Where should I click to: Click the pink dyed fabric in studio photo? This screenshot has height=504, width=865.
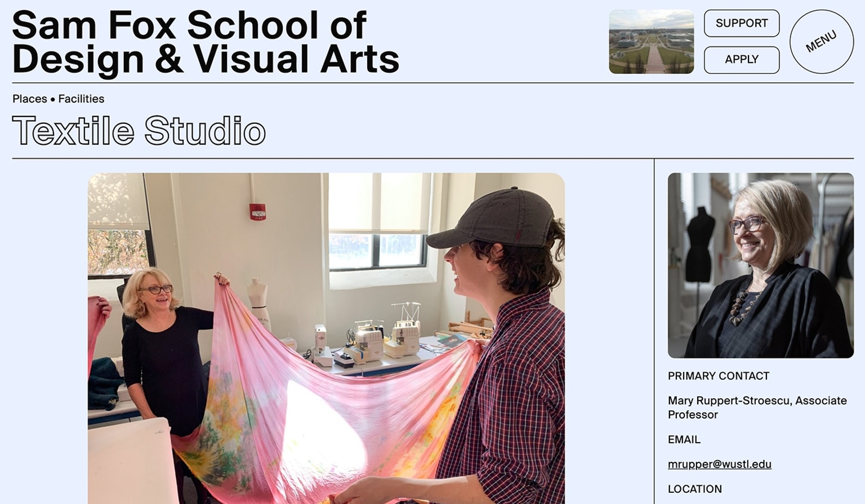tap(315, 405)
